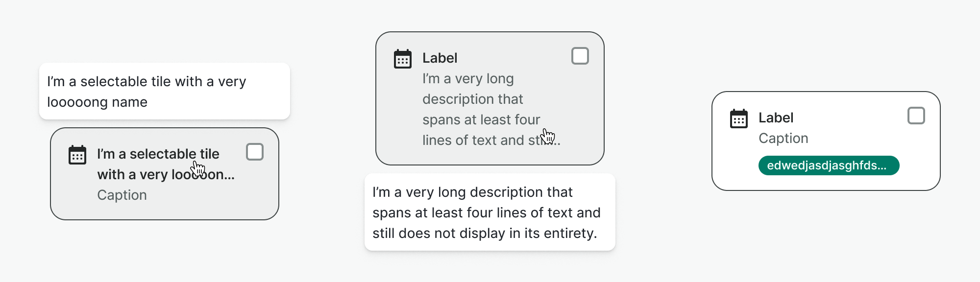Viewport: 980px width, 282px height.
Task: Click 'Label' heading above the long description
Action: tap(440, 58)
